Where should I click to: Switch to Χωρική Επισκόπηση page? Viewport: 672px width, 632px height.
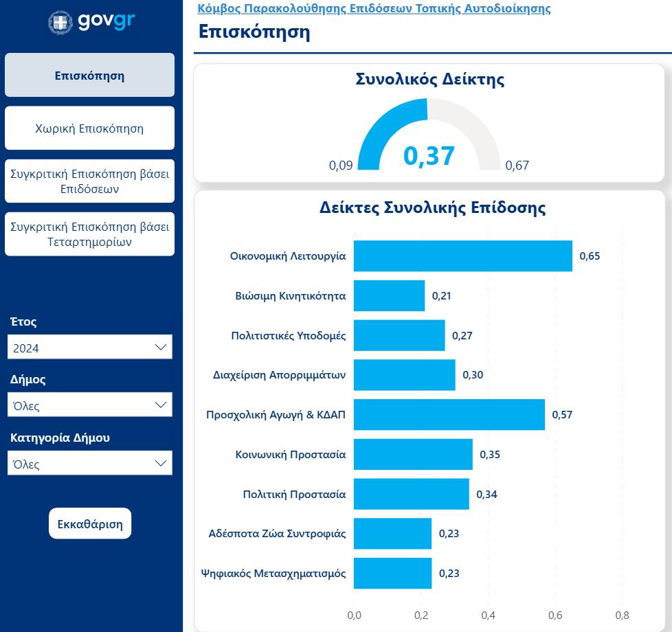(90, 128)
